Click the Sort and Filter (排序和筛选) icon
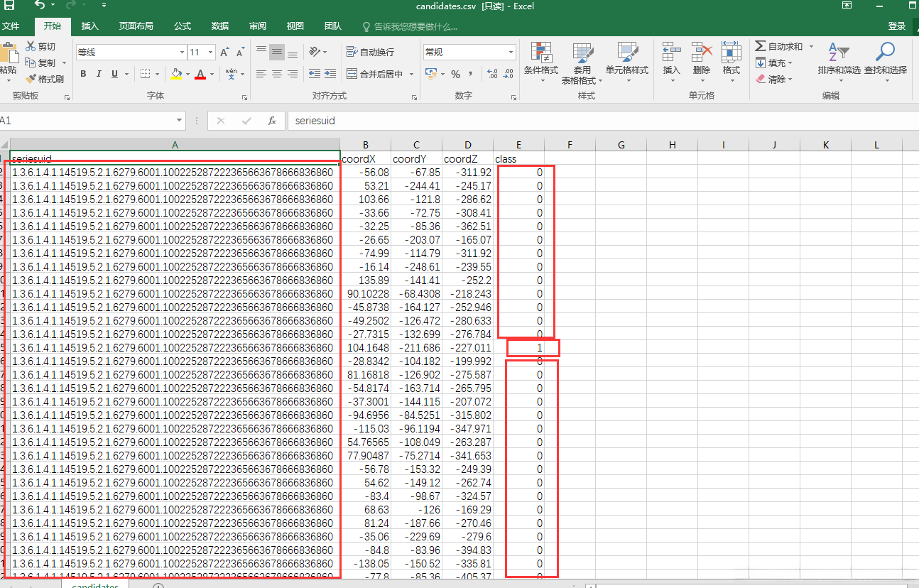This screenshot has height=588, width=919. pyautogui.click(x=838, y=54)
